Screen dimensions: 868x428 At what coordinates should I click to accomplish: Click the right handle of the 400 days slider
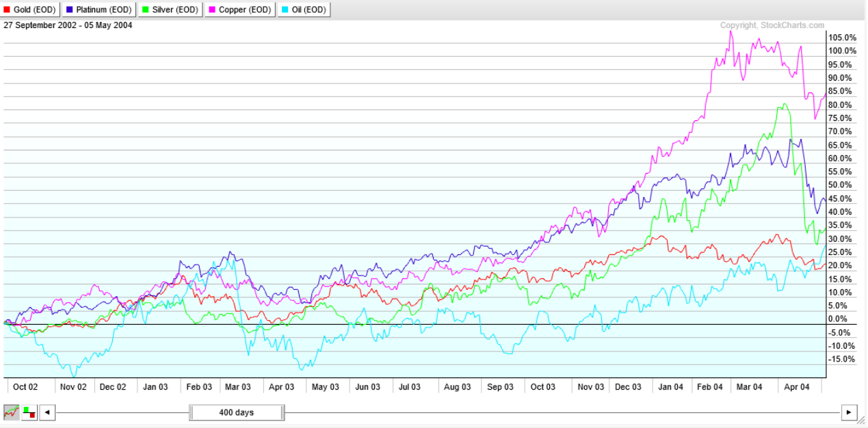tap(282, 412)
